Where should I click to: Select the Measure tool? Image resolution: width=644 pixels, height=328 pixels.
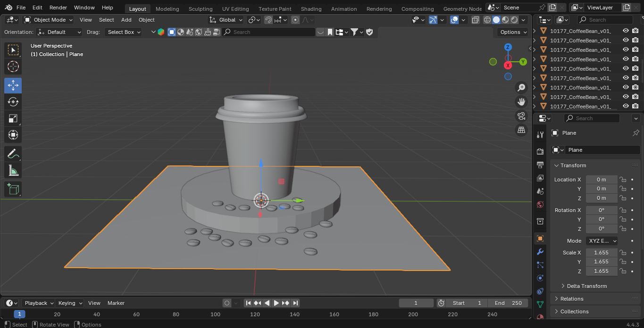click(x=13, y=170)
